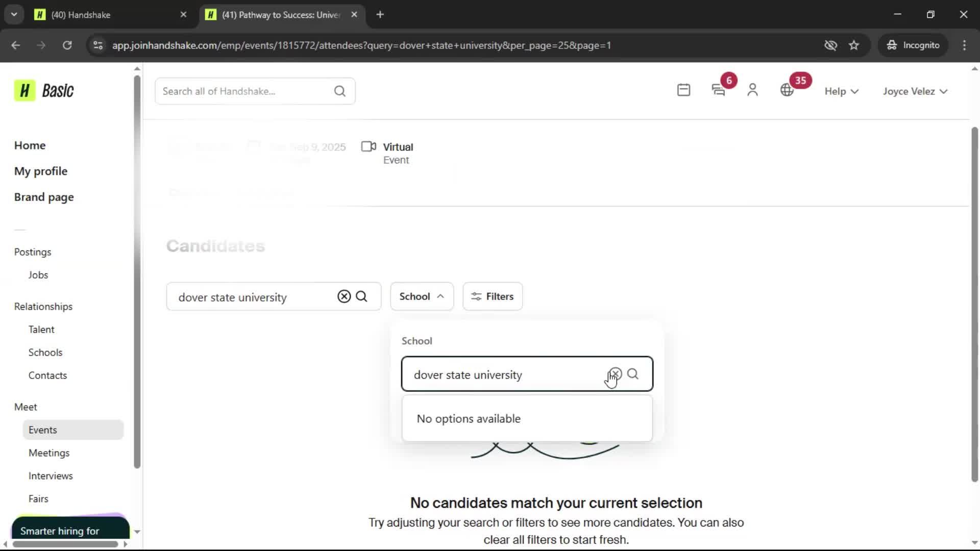Open Meetings in sidebar
Viewport: 980px width, 551px height.
(x=49, y=453)
